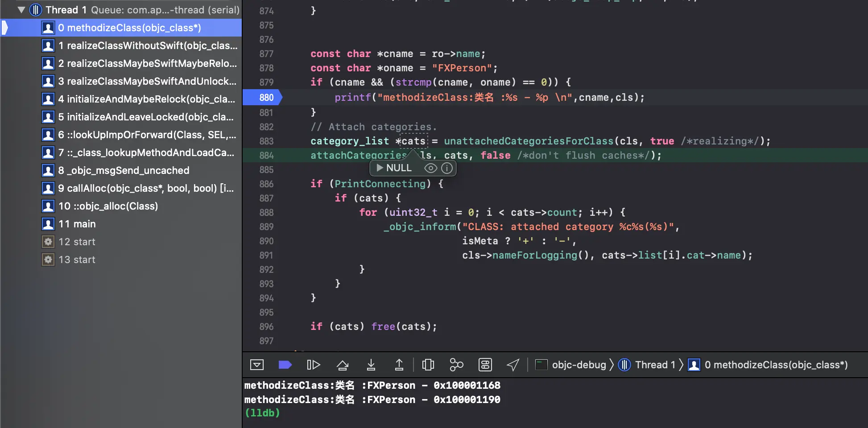Viewport: 868px width, 428px height.
Task: Select frame 11 main
Action: point(121,224)
